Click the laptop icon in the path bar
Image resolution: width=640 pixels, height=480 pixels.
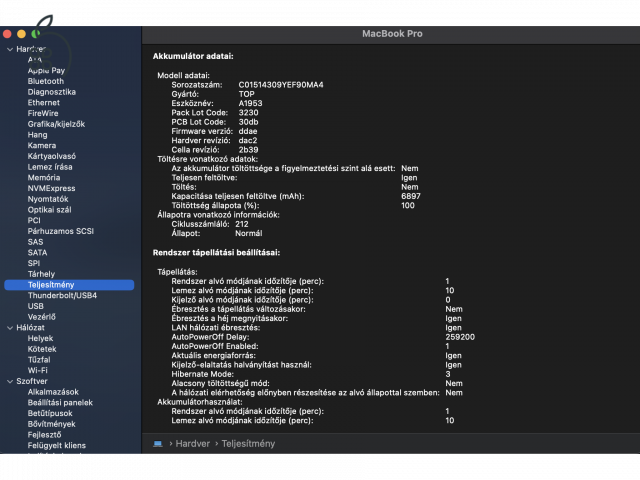click(x=158, y=444)
